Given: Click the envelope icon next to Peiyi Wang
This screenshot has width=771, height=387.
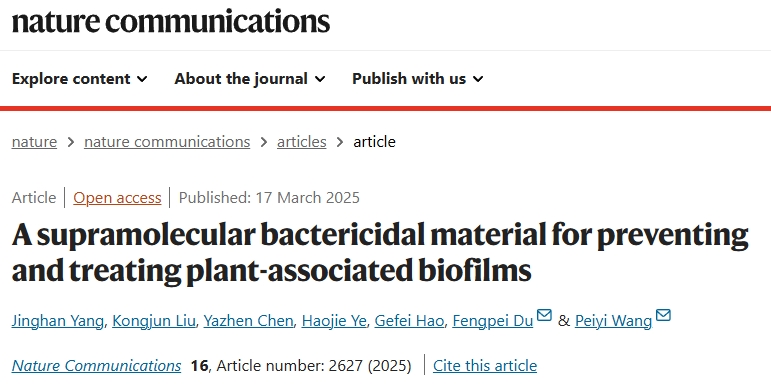Looking at the screenshot, I should click(663, 315).
